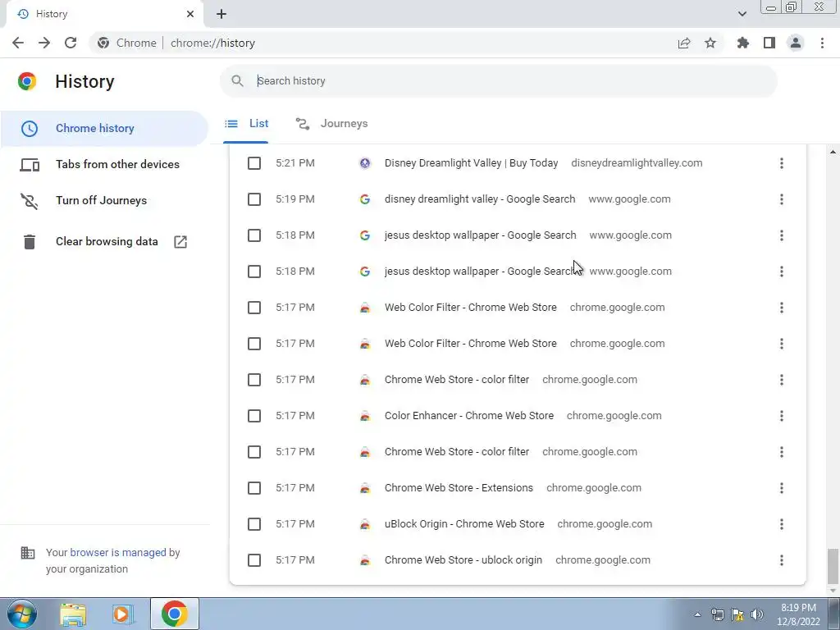Click Web Store favicon of Color Enhancer entry
This screenshot has height=630, width=840.
coord(365,416)
